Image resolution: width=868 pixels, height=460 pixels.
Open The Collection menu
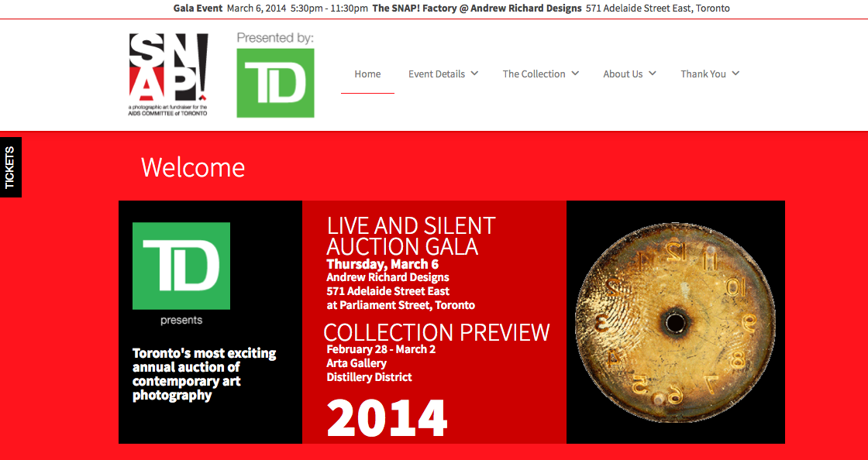coord(534,74)
